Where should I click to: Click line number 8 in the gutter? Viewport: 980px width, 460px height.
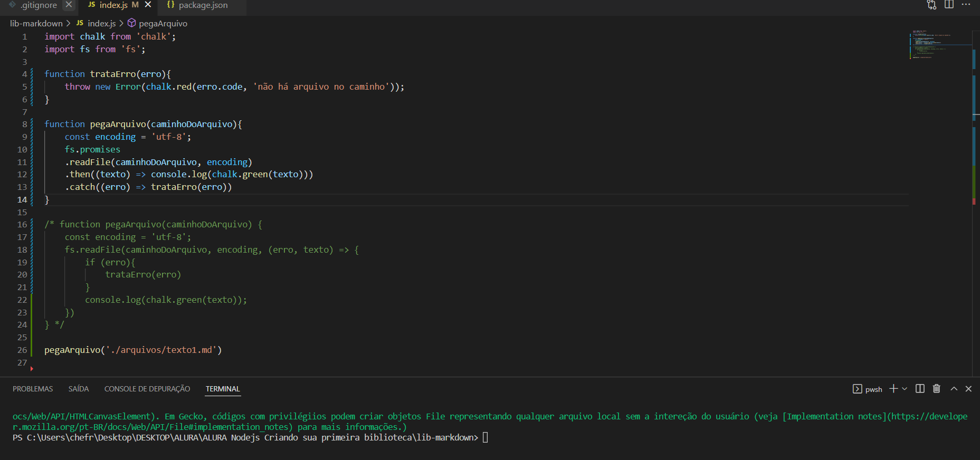[x=24, y=124]
